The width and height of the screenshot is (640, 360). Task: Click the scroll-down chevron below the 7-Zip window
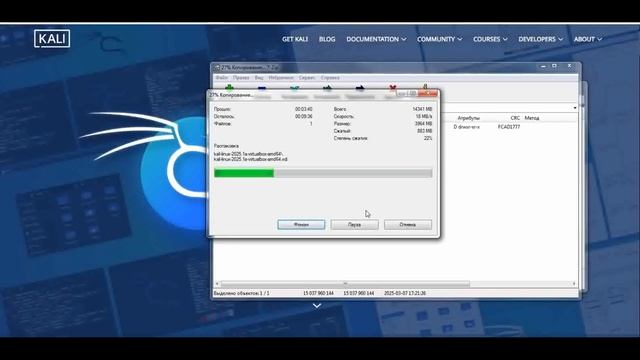point(317,305)
